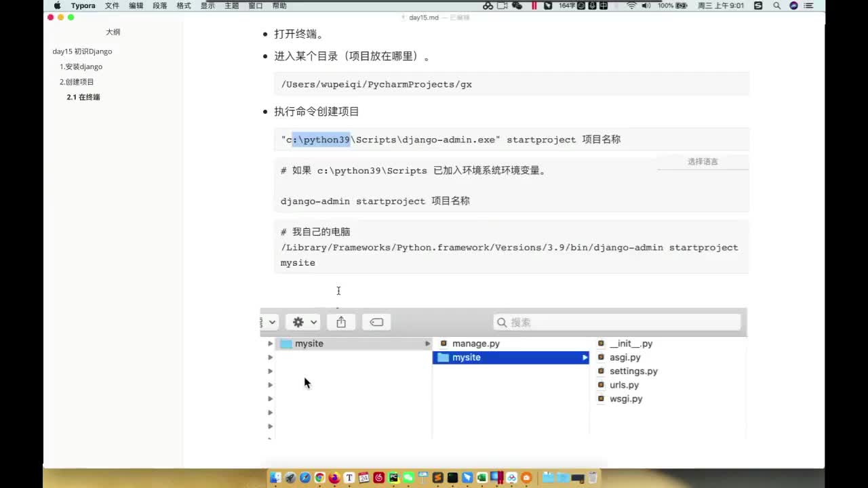Viewport: 868px width, 488px height.
Task: Open the 主题 menu
Action: point(231,5)
